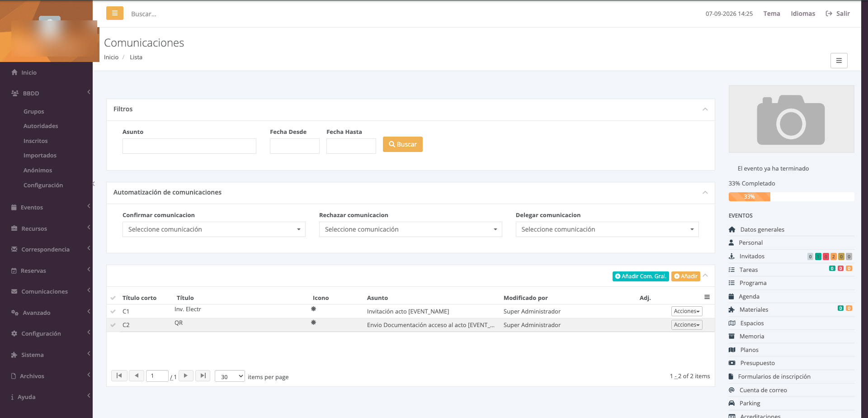Toggle the orange hamburger sidebar button
This screenshot has width=868, height=418.
(x=115, y=13)
